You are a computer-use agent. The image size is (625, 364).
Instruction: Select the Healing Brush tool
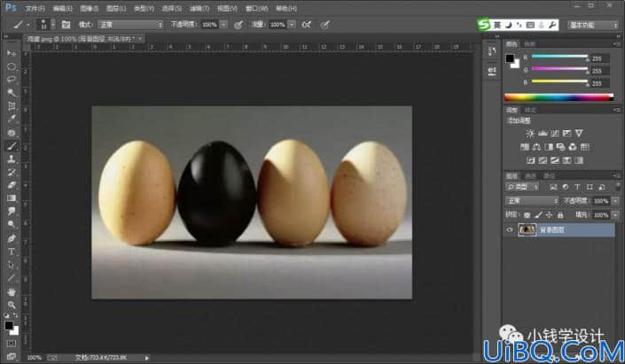(x=12, y=132)
